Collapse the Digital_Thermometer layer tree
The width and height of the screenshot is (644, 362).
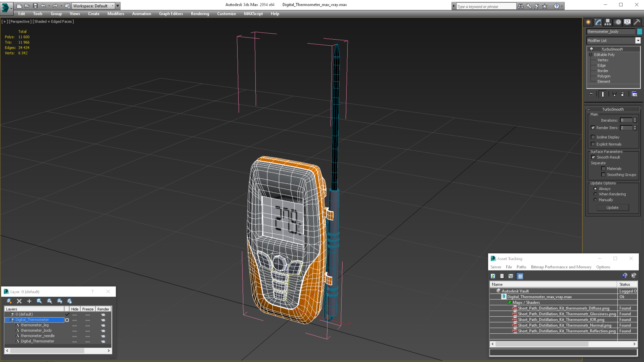pos(7,320)
